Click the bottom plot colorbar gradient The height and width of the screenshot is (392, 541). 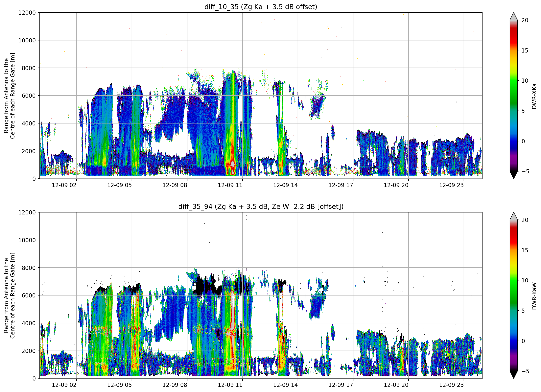[x=514, y=295]
